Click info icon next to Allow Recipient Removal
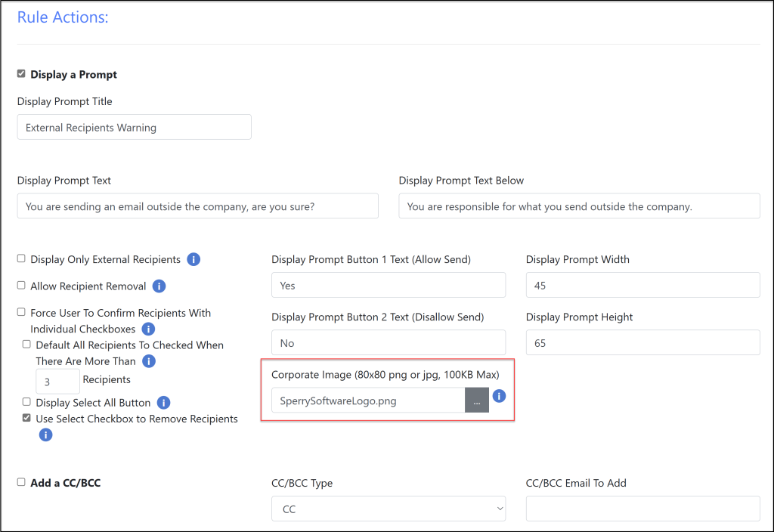This screenshot has width=774, height=532. (159, 286)
